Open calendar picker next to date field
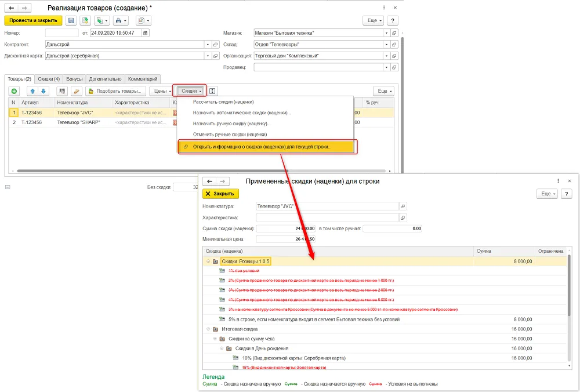 point(146,33)
